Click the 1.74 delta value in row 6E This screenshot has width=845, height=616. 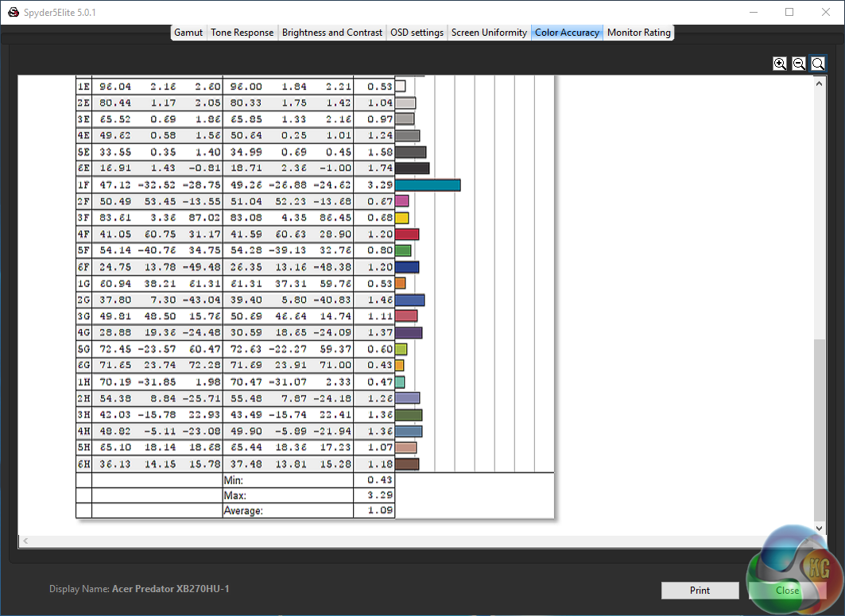(379, 169)
